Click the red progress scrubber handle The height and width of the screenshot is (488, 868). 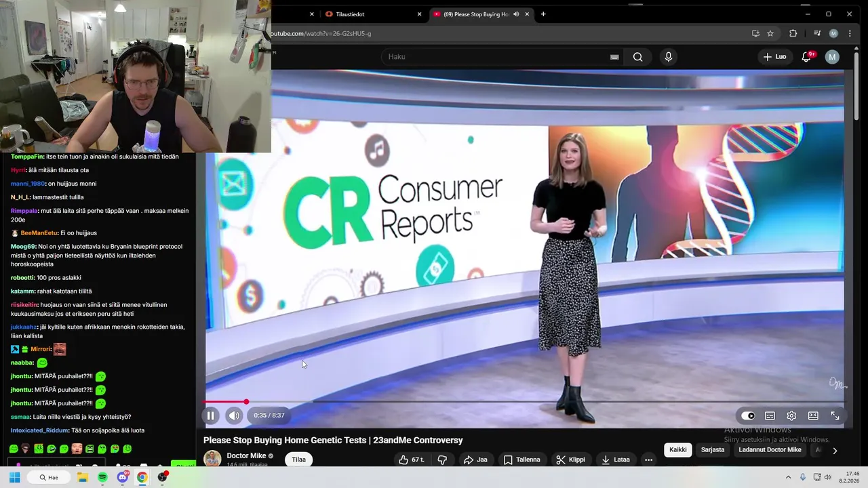(x=246, y=402)
